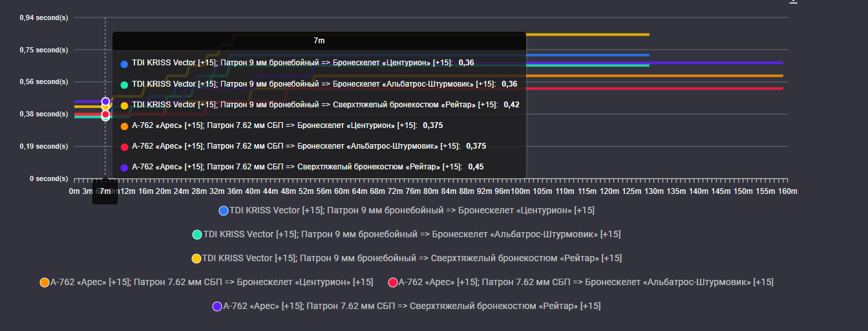Click x-axis label '150m'
The width and height of the screenshot is (868, 331).
tap(743, 192)
